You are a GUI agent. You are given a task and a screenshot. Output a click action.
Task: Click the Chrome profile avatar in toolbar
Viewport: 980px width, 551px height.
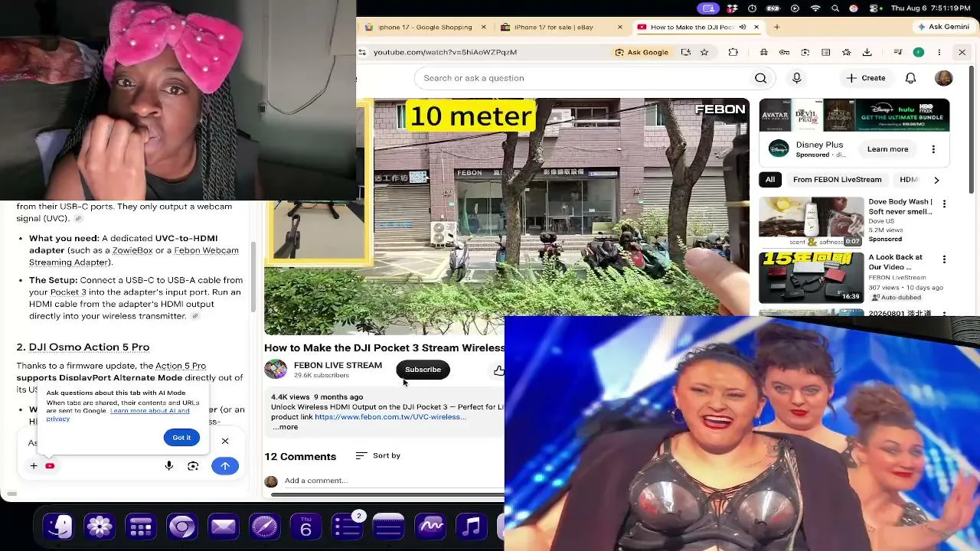919,52
